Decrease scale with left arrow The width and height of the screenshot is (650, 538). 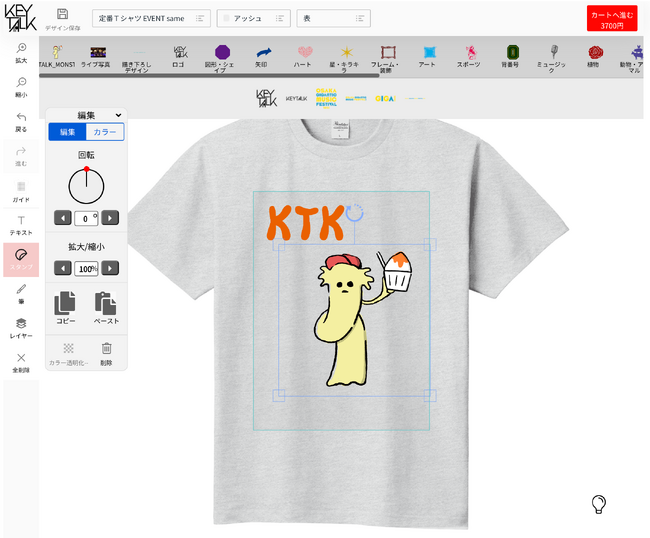coord(63,268)
